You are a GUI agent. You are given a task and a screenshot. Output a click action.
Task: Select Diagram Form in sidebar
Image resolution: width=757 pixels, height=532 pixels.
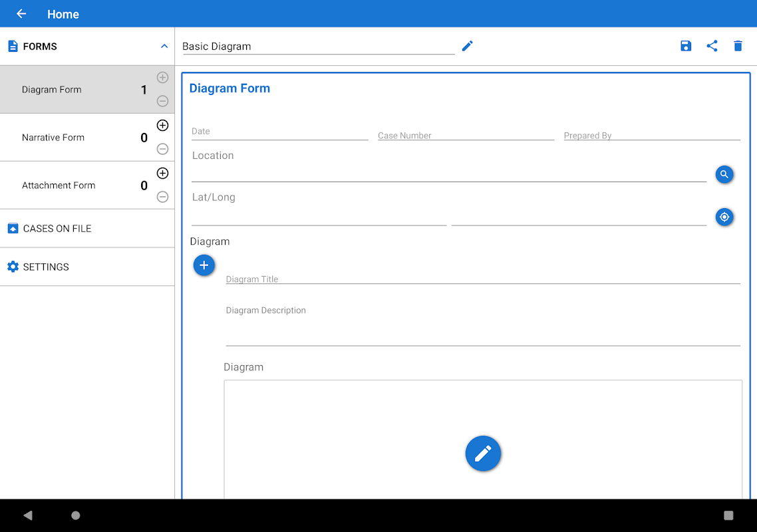[52, 90]
